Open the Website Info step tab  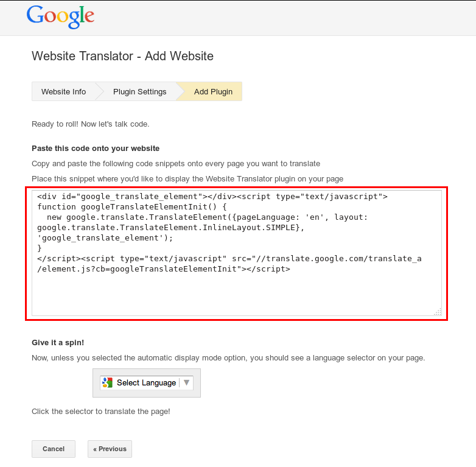[63, 92]
